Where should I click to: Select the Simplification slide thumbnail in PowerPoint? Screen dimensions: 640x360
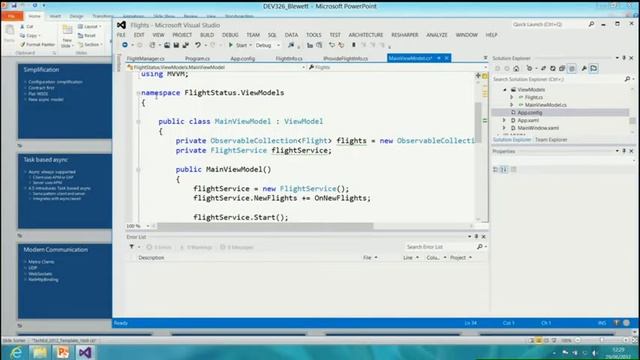click(65, 101)
